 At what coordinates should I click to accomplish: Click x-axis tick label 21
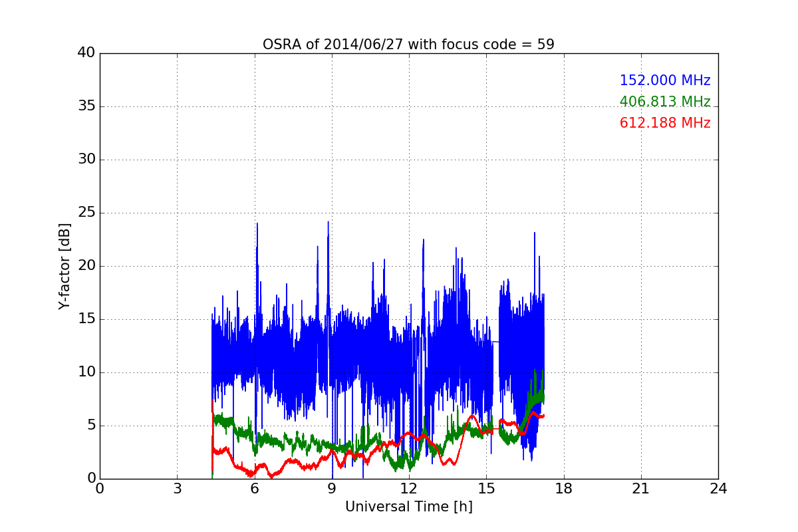tap(641, 489)
